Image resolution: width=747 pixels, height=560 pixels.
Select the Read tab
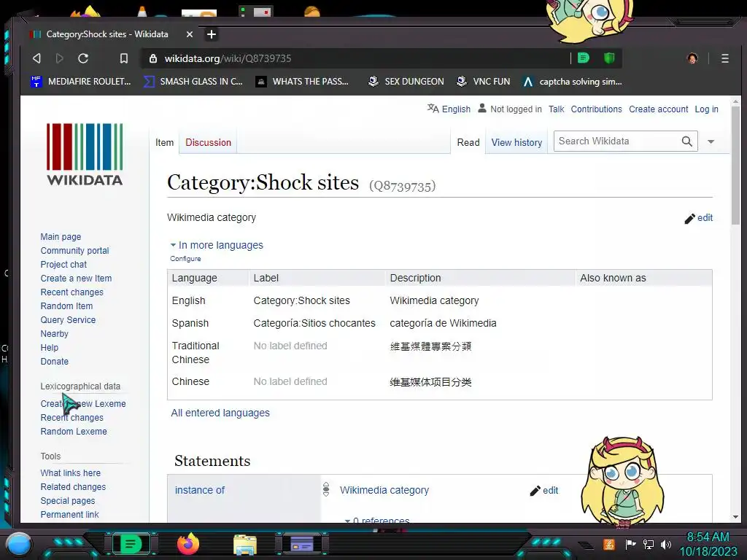tap(468, 142)
